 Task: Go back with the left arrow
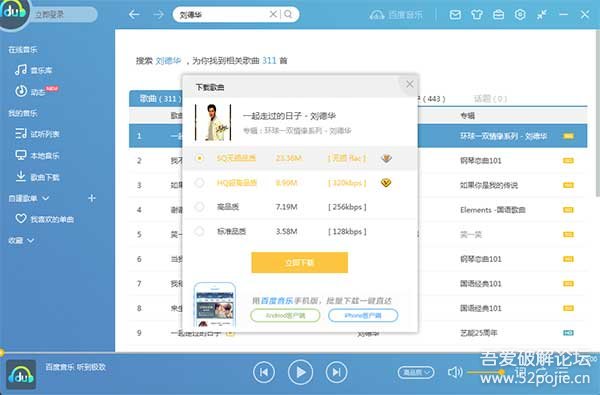(134, 15)
